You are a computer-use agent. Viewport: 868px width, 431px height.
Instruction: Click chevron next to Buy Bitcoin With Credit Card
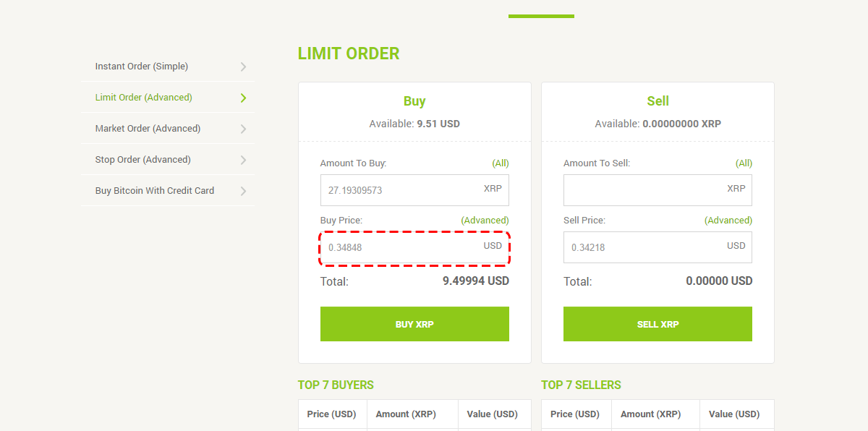coord(244,191)
